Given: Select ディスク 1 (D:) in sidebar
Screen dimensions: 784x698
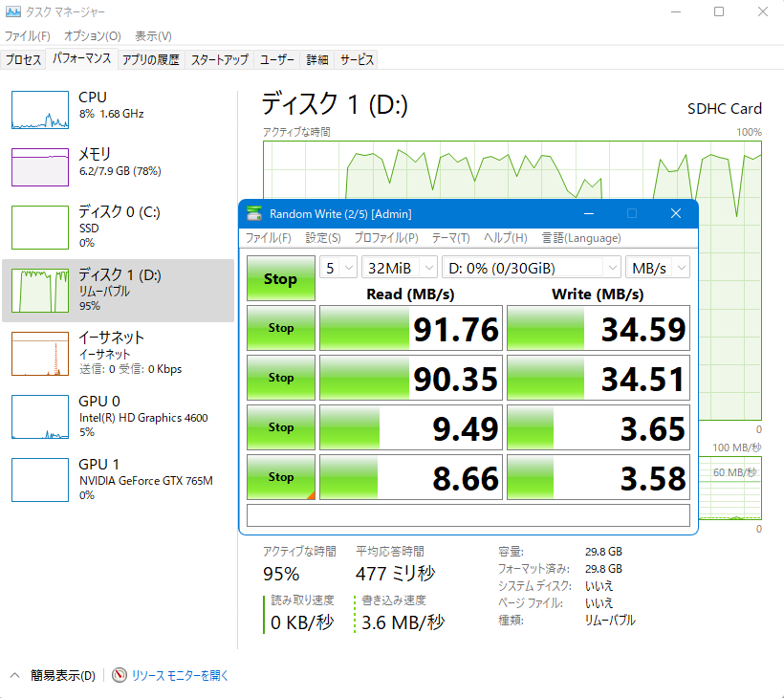Looking at the screenshot, I should point(118,291).
